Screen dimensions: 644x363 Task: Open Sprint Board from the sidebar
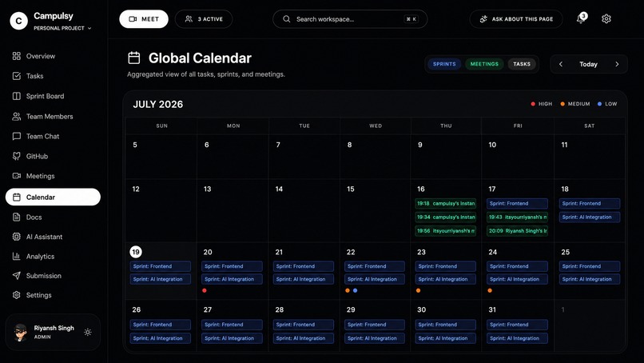(x=46, y=96)
